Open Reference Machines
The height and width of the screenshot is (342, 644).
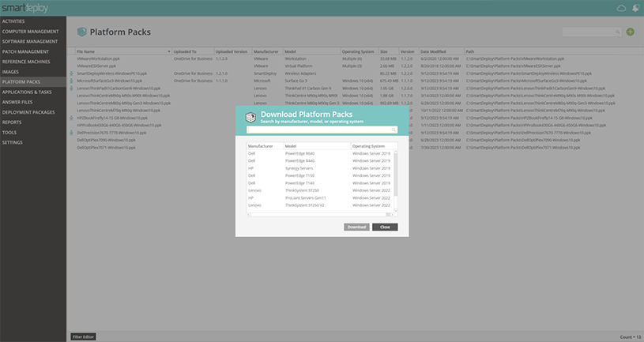tap(26, 62)
